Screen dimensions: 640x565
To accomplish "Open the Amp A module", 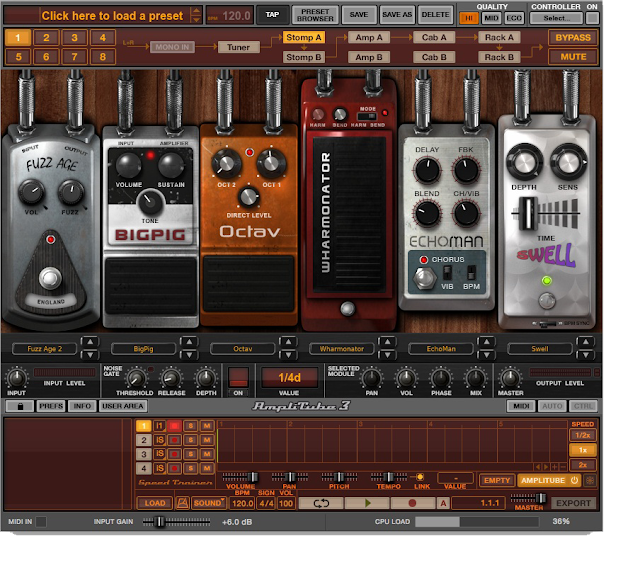I will pos(369,38).
